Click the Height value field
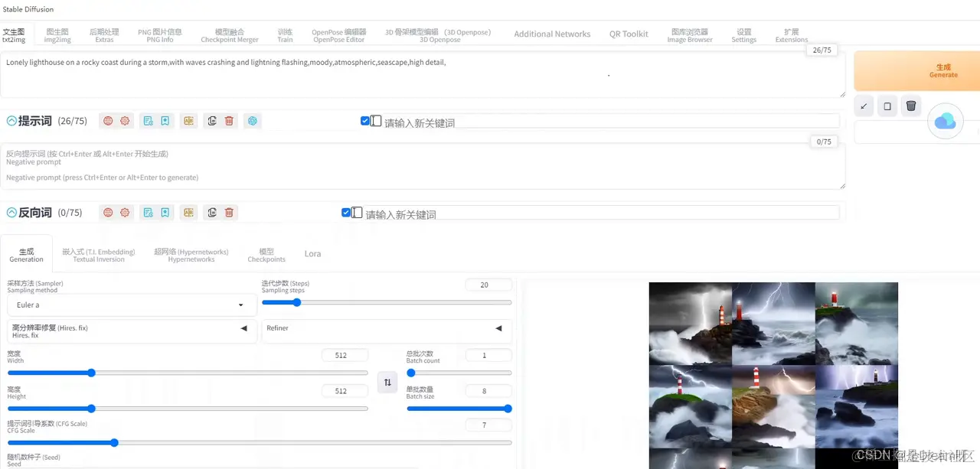This screenshot has height=469, width=980. click(x=345, y=391)
